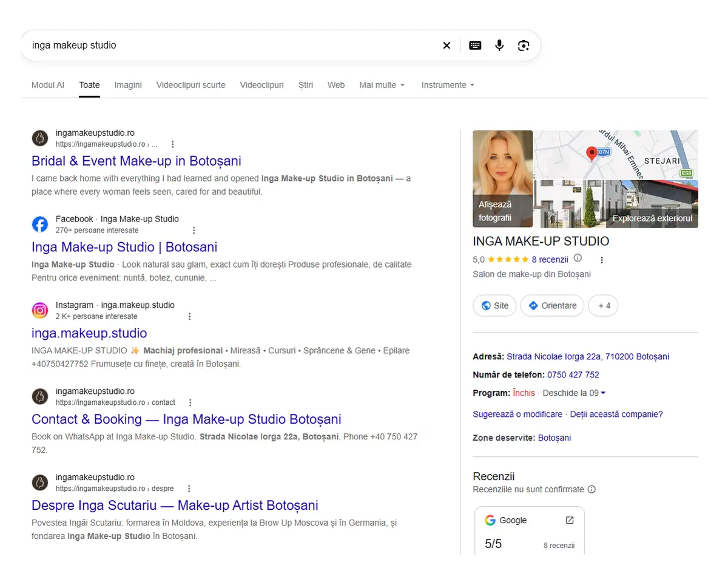This screenshot has width=728, height=582.
Task: Open the Afișează fotografii thumbnail
Action: (502, 179)
